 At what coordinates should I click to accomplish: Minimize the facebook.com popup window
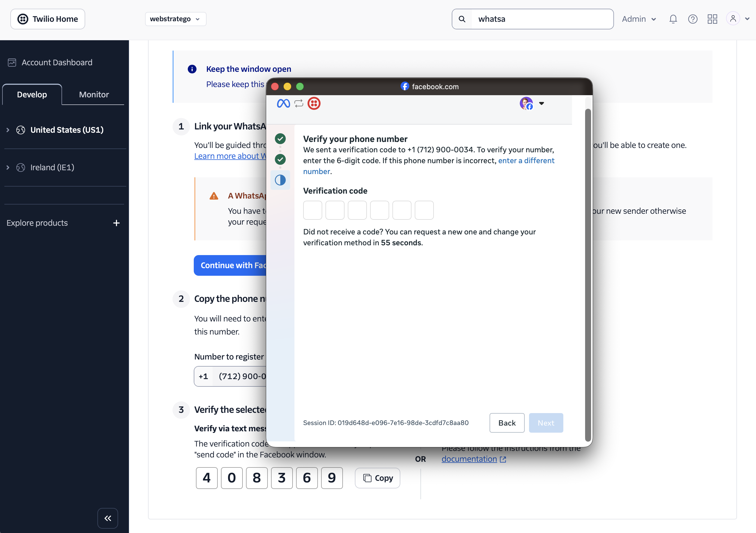coord(287,86)
